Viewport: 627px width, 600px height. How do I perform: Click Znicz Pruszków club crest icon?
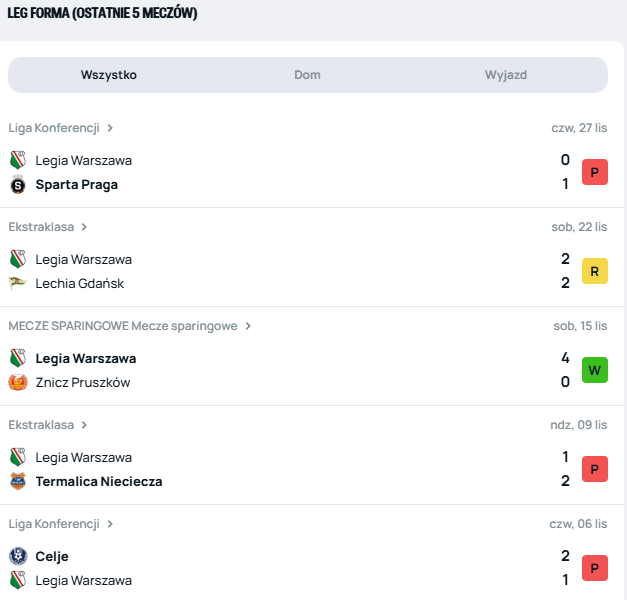point(18,383)
